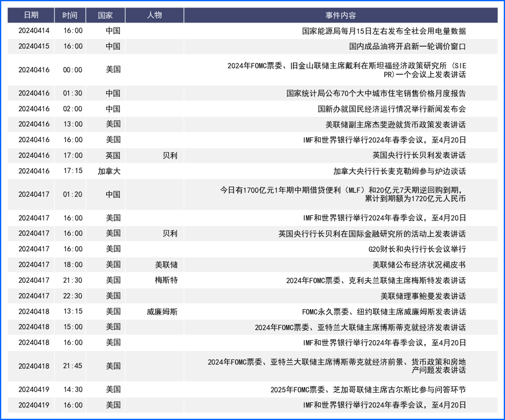Select the time cell 15:00
This screenshot has height=420, width=505.
73,327
